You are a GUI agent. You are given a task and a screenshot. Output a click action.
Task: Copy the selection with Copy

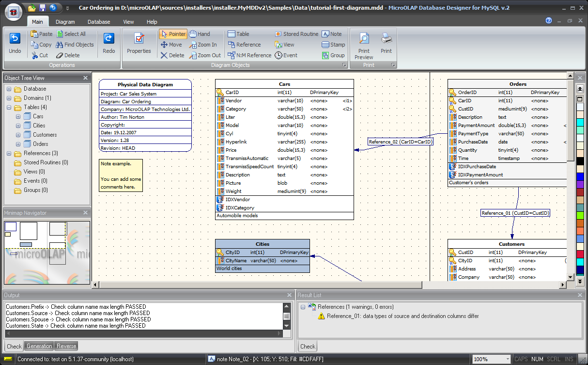[x=42, y=45]
